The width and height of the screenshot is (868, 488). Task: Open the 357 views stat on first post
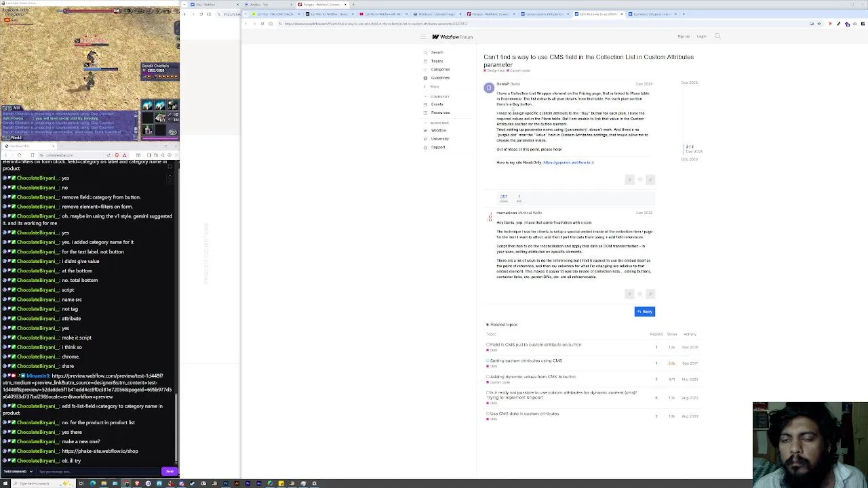pyautogui.click(x=504, y=198)
